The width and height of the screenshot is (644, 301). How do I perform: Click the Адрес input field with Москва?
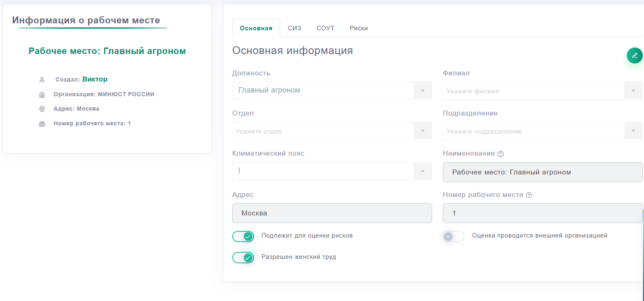coord(332,213)
